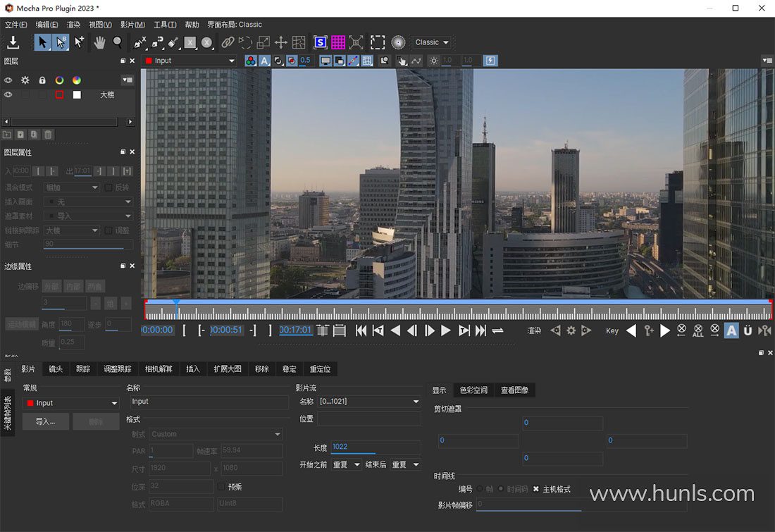Switch to the 跟踪 tab
775x532 pixels.
[83, 369]
